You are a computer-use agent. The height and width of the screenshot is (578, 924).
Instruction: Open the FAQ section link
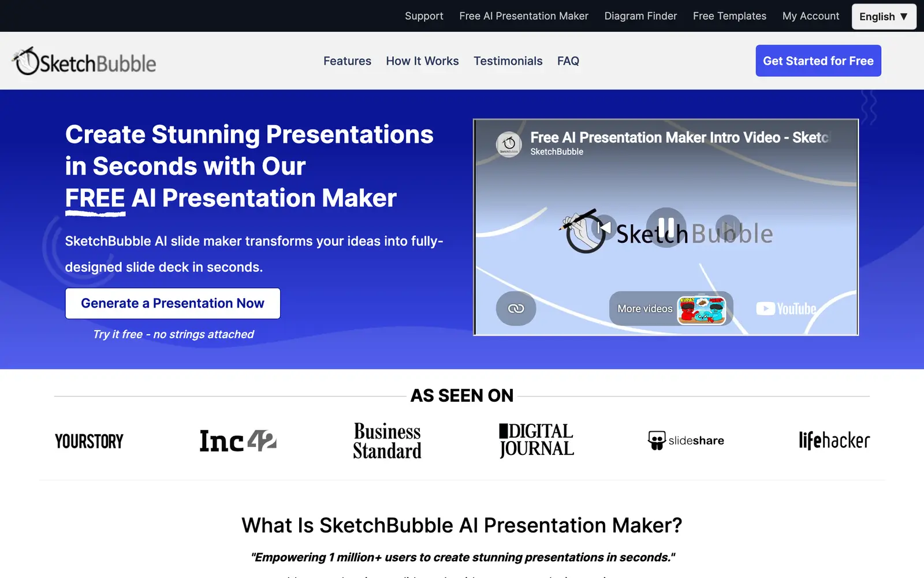click(568, 61)
